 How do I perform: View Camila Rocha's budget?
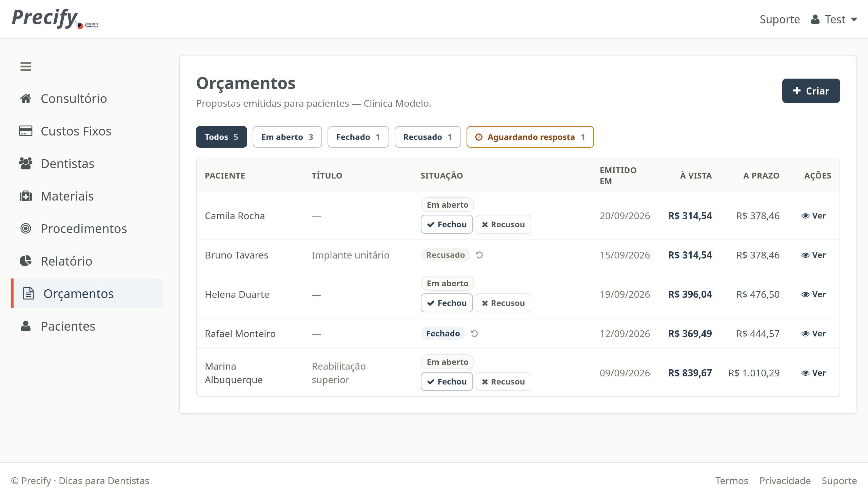tap(813, 215)
